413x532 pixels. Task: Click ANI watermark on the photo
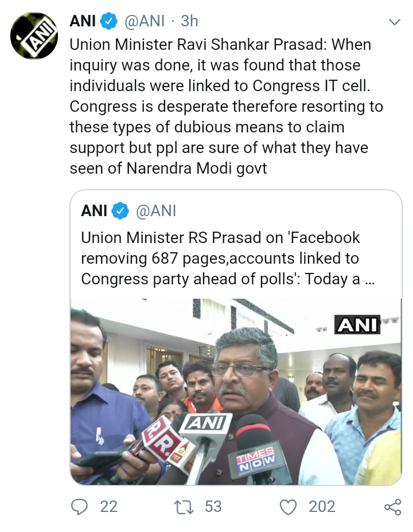357,324
